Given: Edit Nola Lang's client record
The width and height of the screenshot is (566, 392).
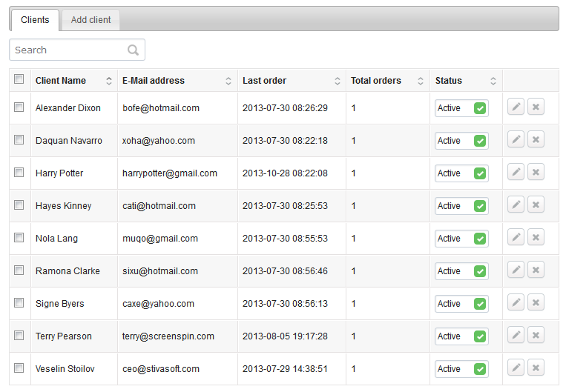Looking at the screenshot, I should [516, 237].
